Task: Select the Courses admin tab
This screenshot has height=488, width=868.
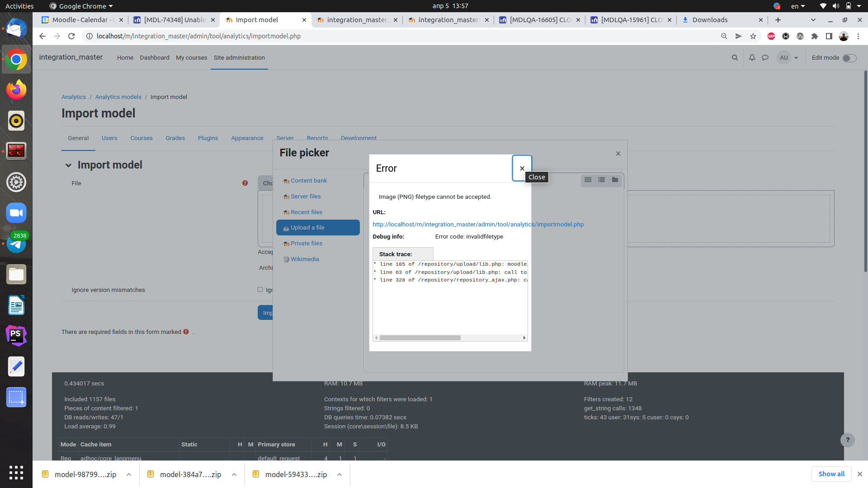Action: coord(142,138)
